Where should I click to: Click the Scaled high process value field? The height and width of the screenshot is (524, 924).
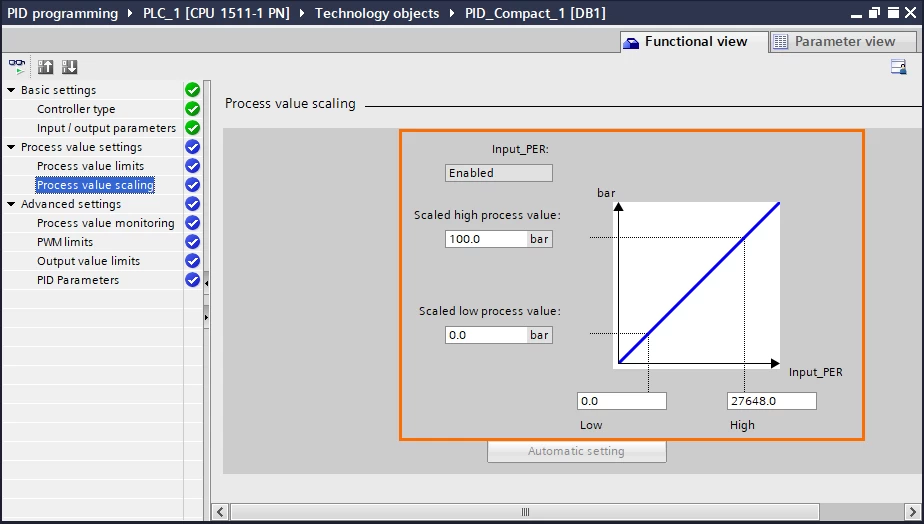[486, 239]
